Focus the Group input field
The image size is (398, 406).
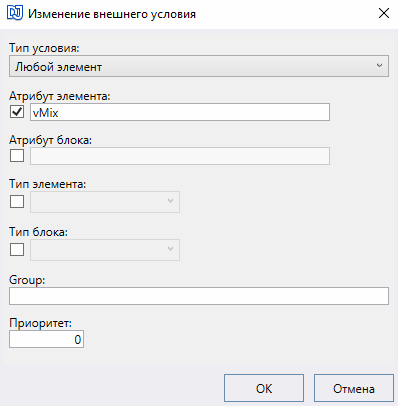[x=199, y=296]
